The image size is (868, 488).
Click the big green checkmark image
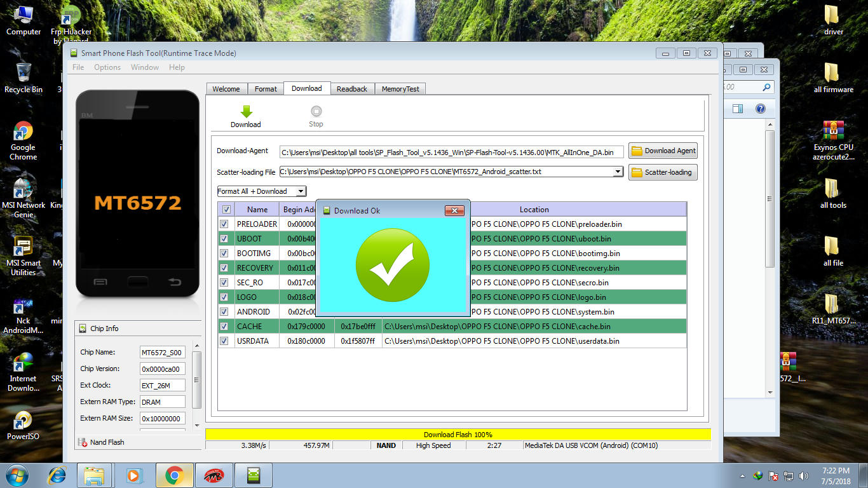pos(392,266)
